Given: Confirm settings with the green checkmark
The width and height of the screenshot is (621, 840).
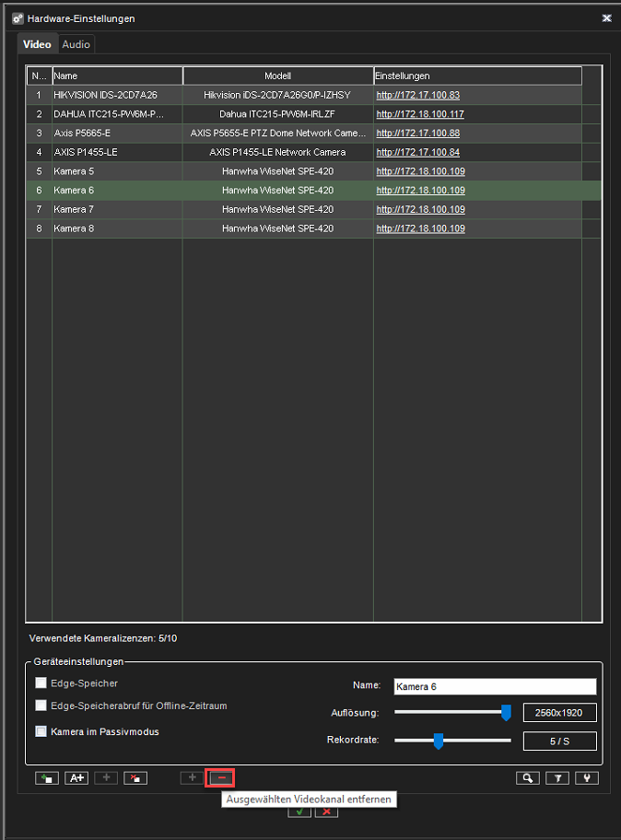Looking at the screenshot, I should click(299, 812).
